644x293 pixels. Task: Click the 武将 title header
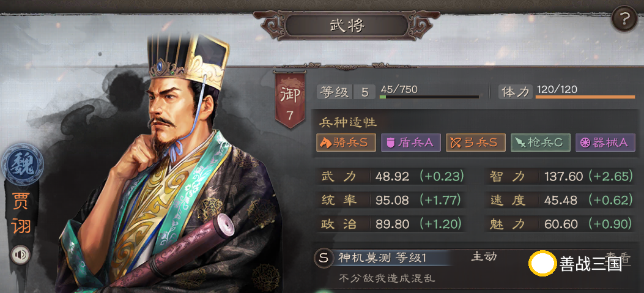coord(347,26)
